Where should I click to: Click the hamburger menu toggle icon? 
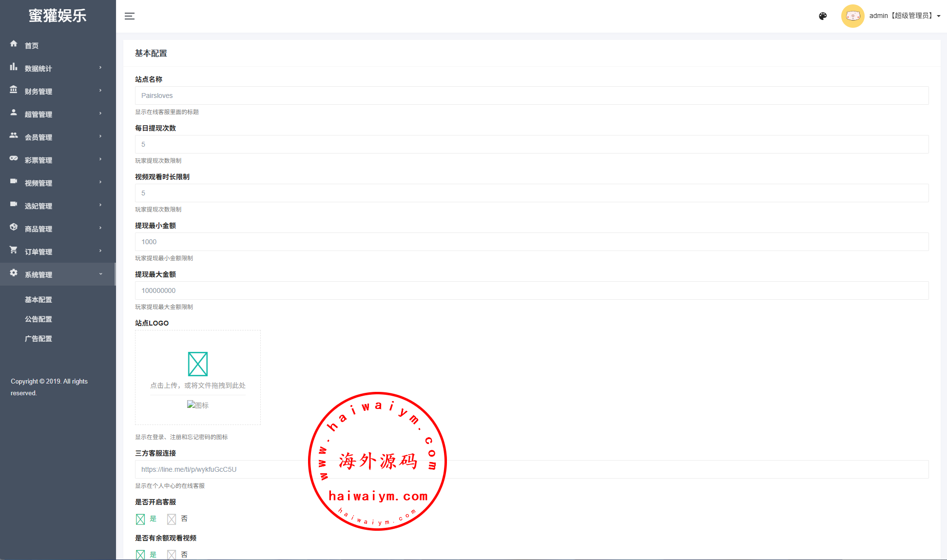coord(130,16)
